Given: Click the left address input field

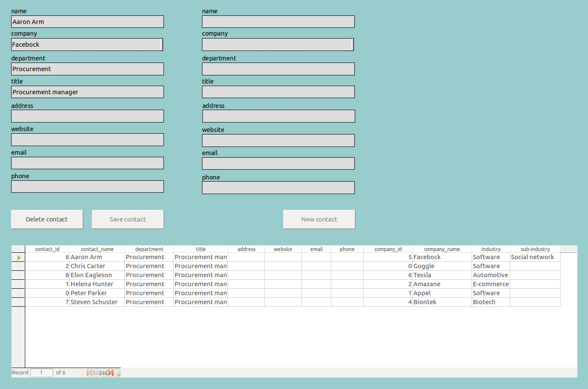Looking at the screenshot, I should (87, 116).
